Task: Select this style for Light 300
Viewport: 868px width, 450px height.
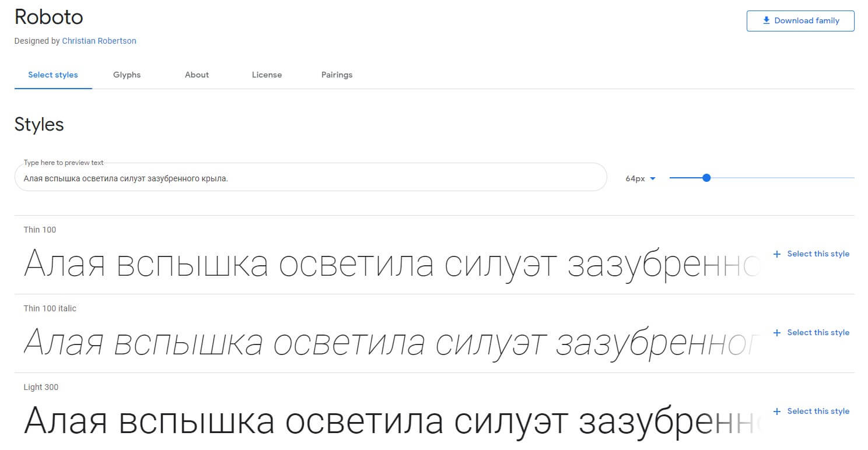Action: 811,412
